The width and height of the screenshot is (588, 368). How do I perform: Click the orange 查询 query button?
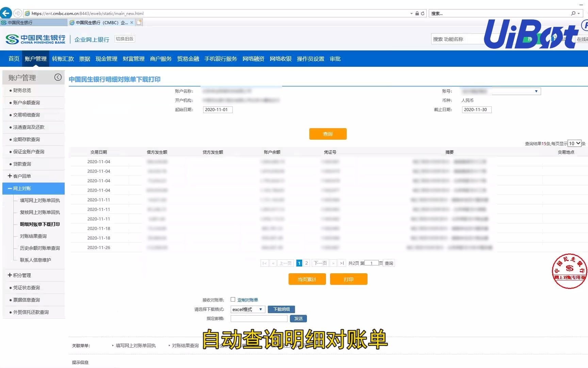coord(327,134)
